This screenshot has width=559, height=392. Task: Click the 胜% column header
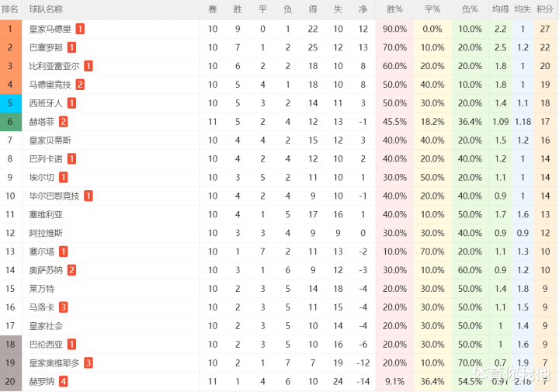(394, 9)
